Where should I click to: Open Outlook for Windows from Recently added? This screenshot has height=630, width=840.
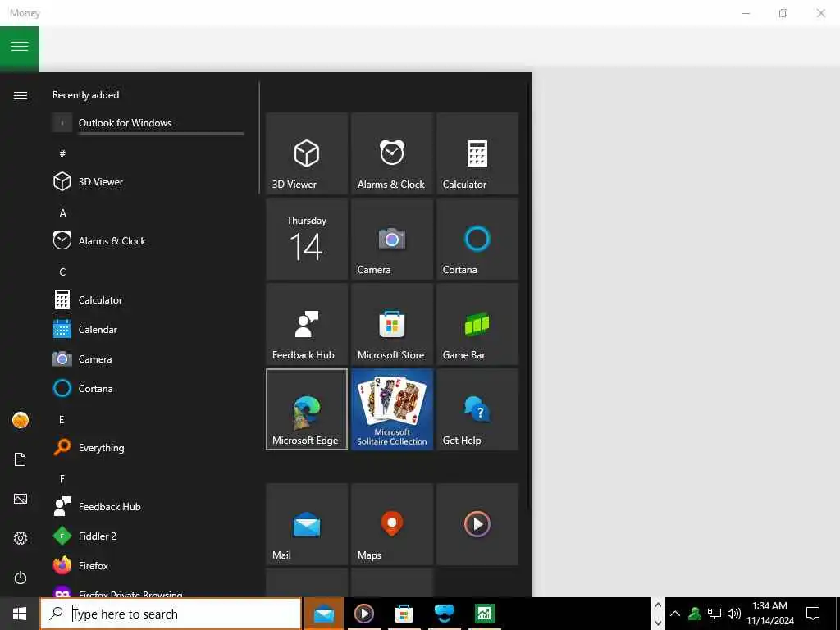click(149, 123)
